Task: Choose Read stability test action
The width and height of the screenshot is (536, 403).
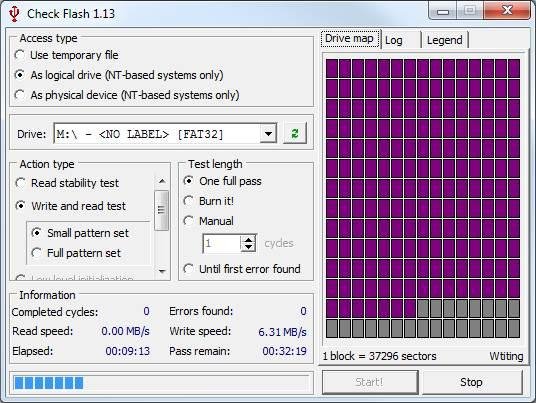Action: point(67,183)
